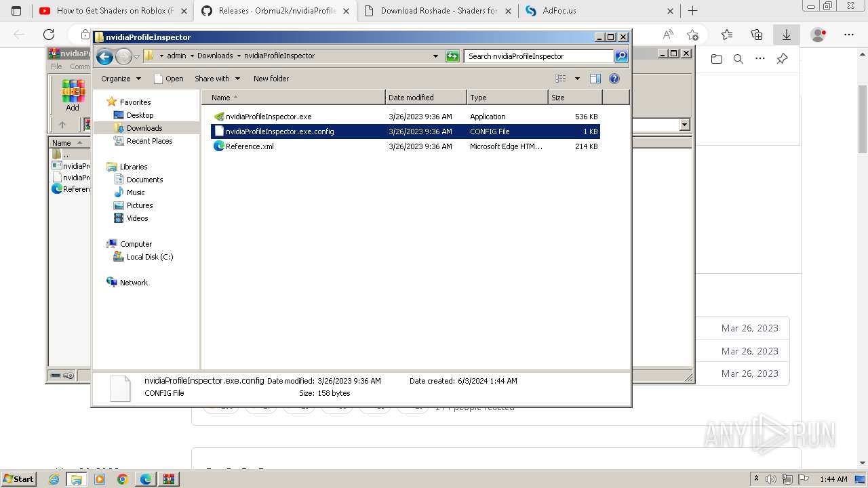Select Favorites in navigation pane
Screen dimensions: 868x488
135,102
